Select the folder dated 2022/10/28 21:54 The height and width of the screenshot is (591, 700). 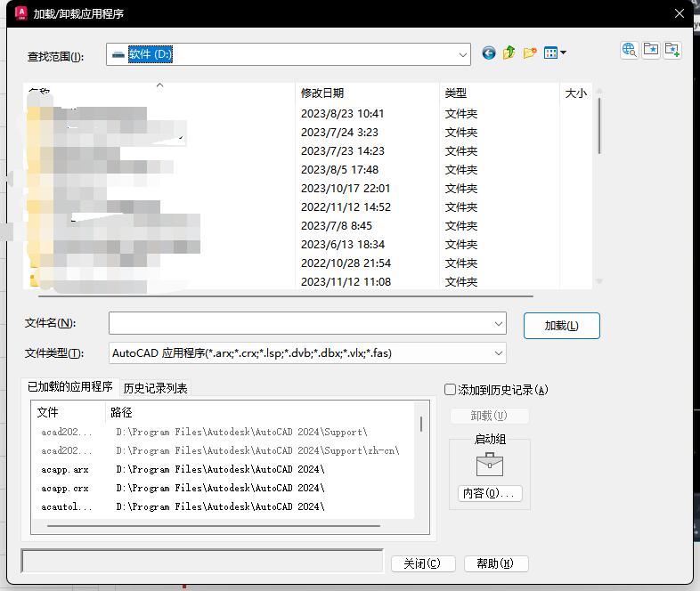click(x=307, y=263)
